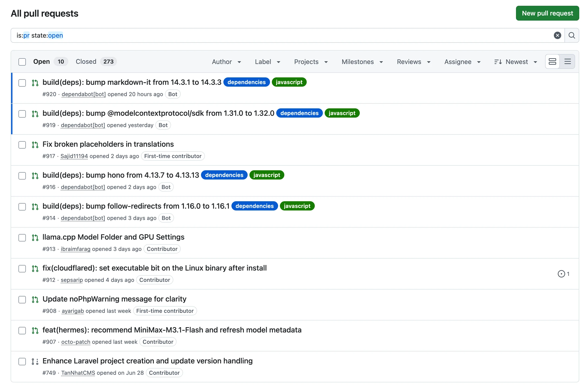Image resolution: width=588 pixels, height=390 pixels.
Task: Click javascript label on modelcontextprotocol/sdk PR
Action: pyautogui.click(x=342, y=113)
